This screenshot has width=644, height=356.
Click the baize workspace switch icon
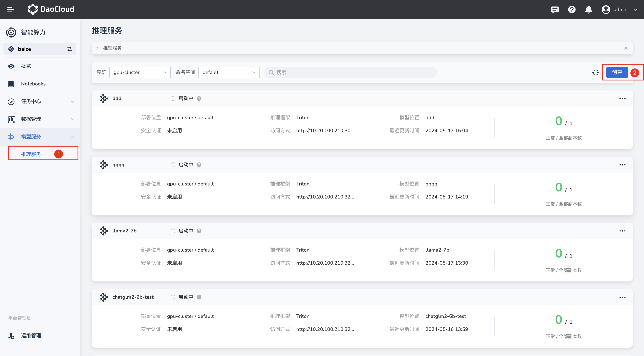(x=69, y=49)
